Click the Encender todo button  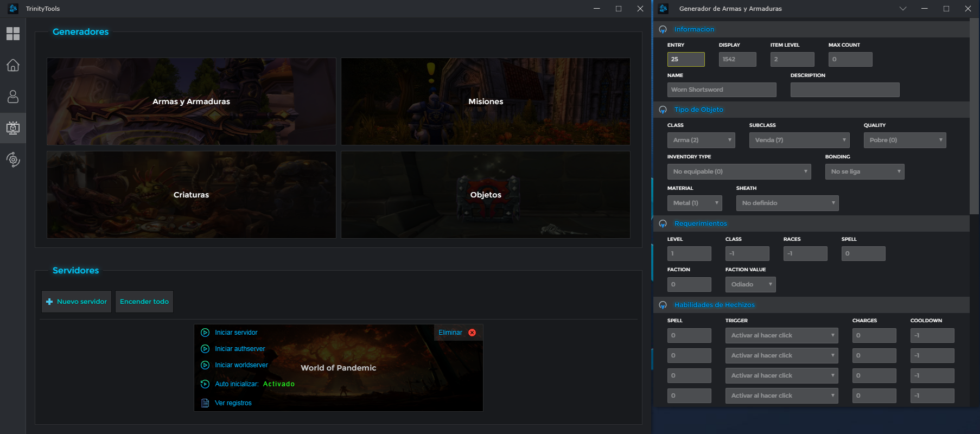point(144,302)
